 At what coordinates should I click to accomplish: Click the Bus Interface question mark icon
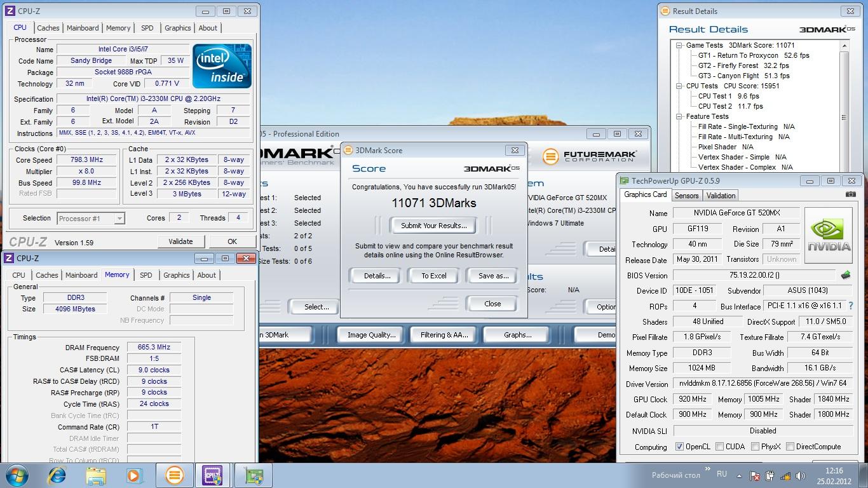click(x=851, y=306)
